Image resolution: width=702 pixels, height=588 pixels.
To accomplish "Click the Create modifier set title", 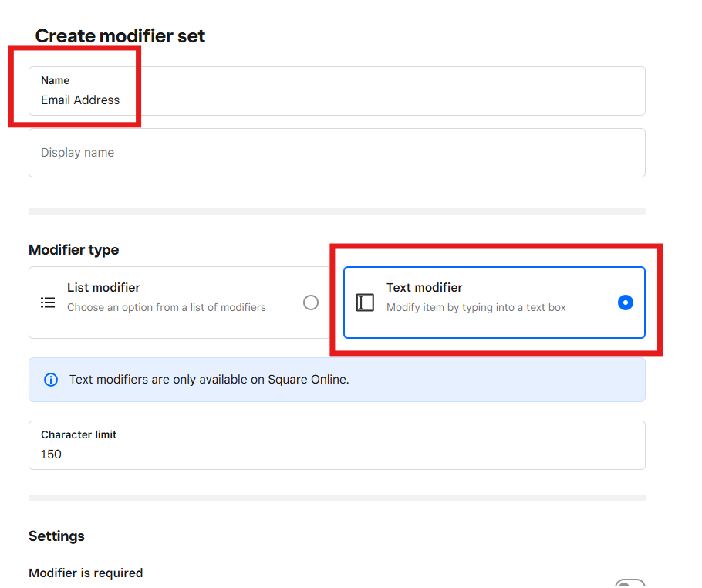I will point(120,35).
